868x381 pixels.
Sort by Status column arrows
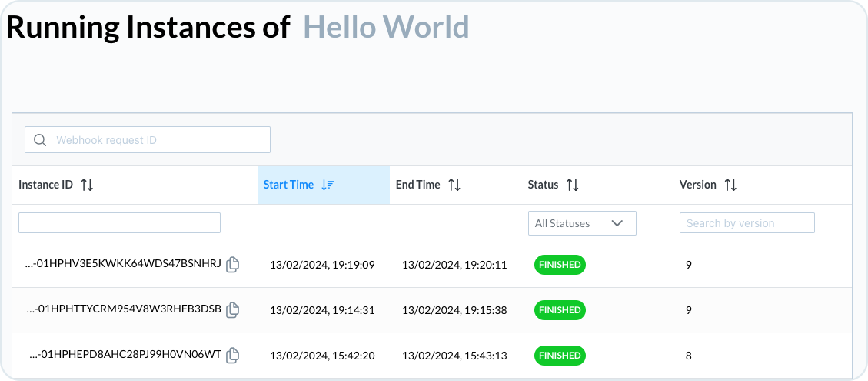[x=573, y=185]
